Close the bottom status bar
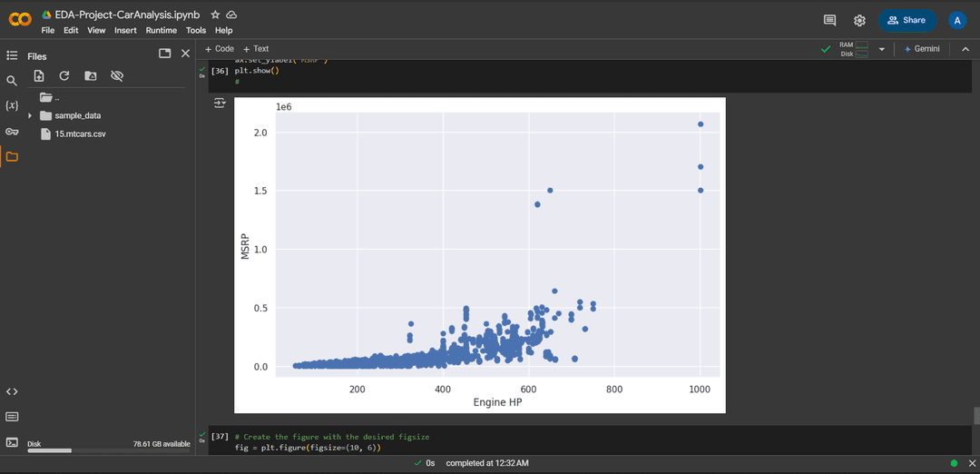Image resolution: width=980 pixels, height=474 pixels. click(x=970, y=463)
